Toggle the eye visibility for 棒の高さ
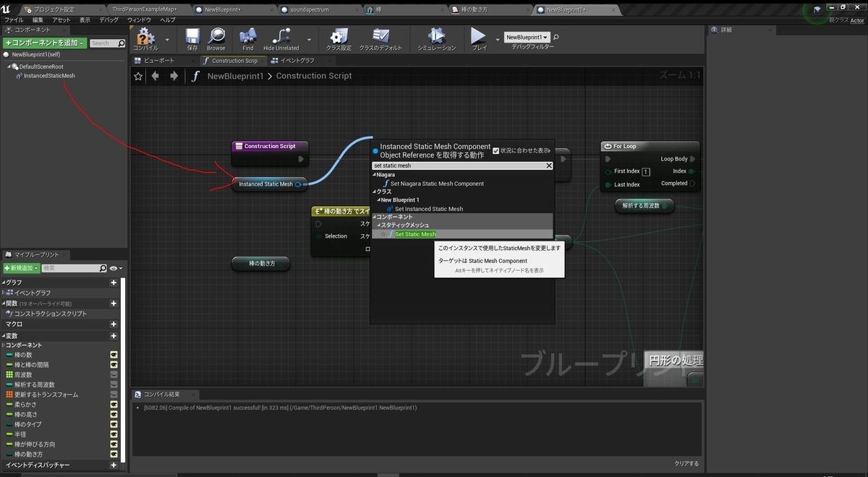Image resolution: width=868 pixels, height=477 pixels. point(114,415)
